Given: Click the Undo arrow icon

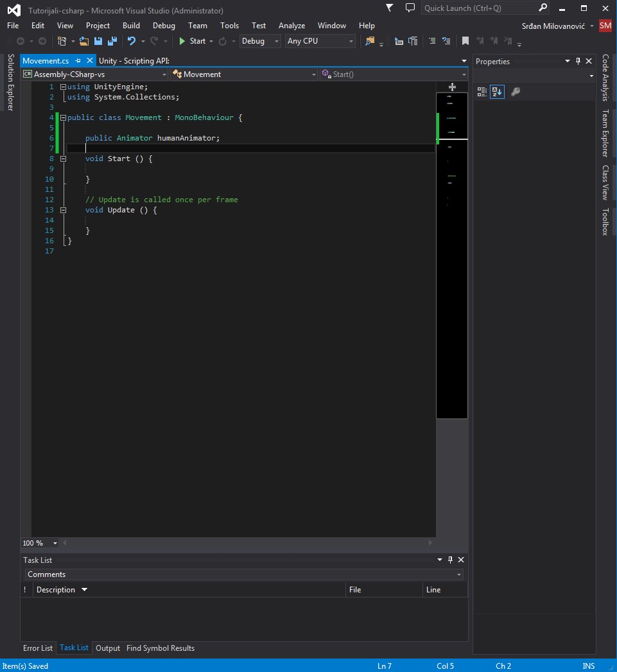Looking at the screenshot, I should [131, 41].
